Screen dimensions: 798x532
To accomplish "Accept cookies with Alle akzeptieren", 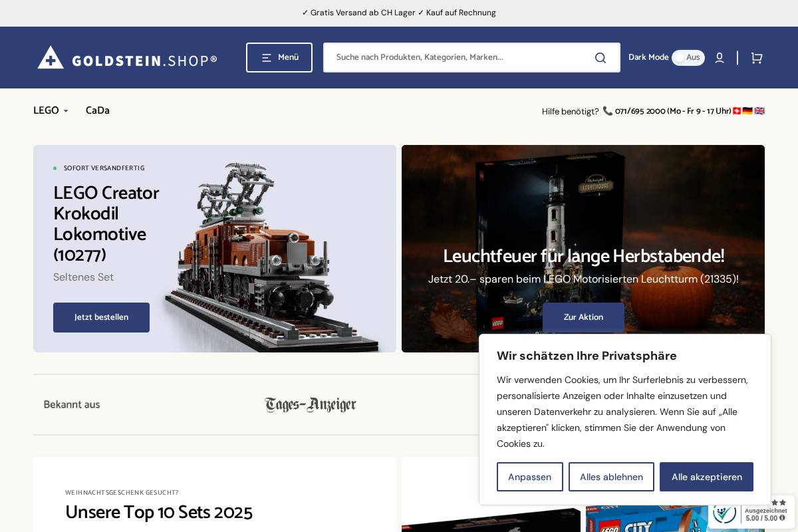I will 706,477.
